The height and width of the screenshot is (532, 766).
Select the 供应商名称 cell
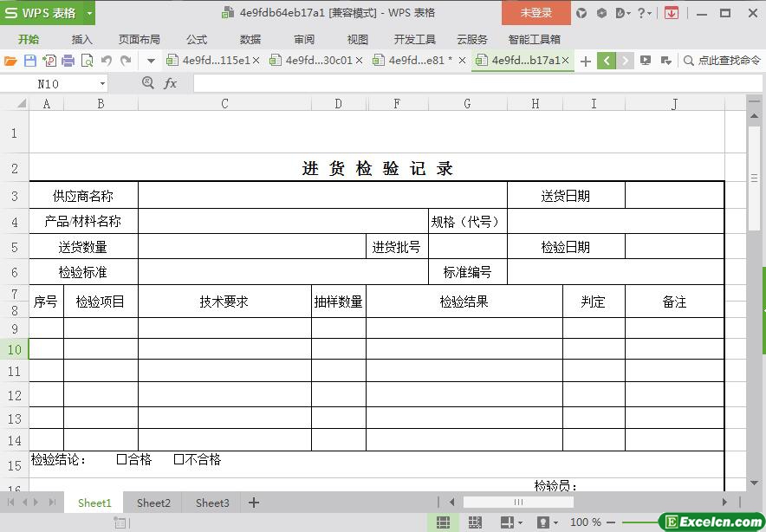click(x=83, y=196)
